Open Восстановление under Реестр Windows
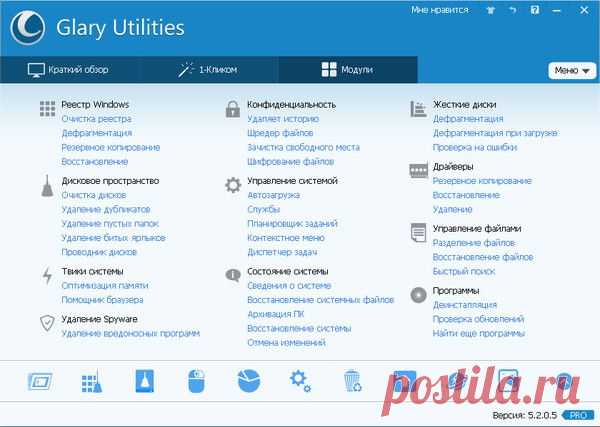This screenshot has width=600, height=427. pyautogui.click(x=95, y=162)
